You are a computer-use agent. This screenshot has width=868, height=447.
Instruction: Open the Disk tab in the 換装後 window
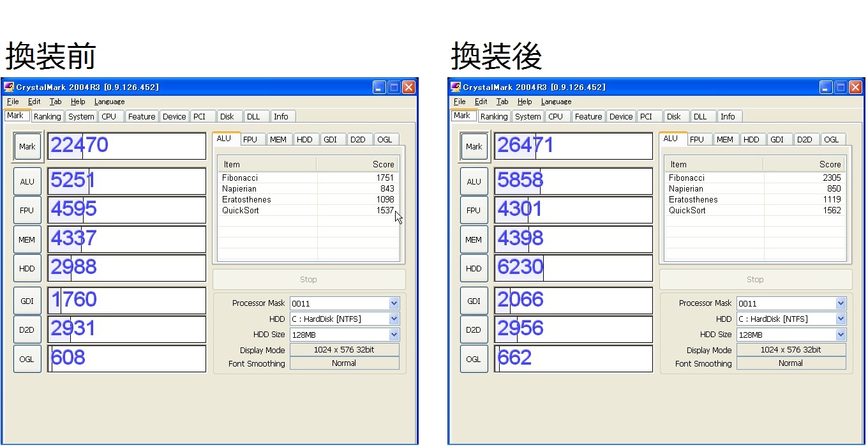coord(674,116)
